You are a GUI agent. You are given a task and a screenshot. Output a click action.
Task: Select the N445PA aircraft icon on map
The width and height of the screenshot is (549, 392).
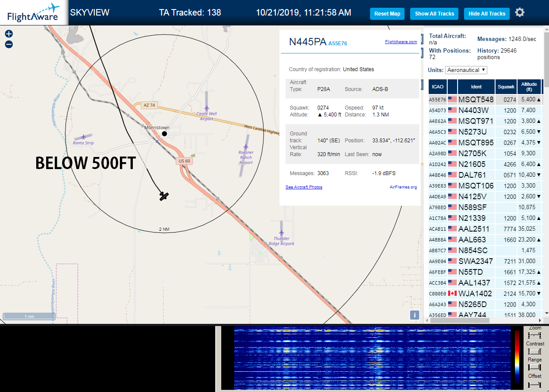point(163,196)
